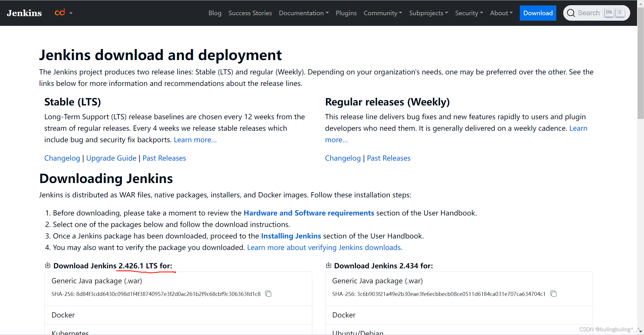
Task: Click Learn more link under Stable LTS
Action: [195, 139]
